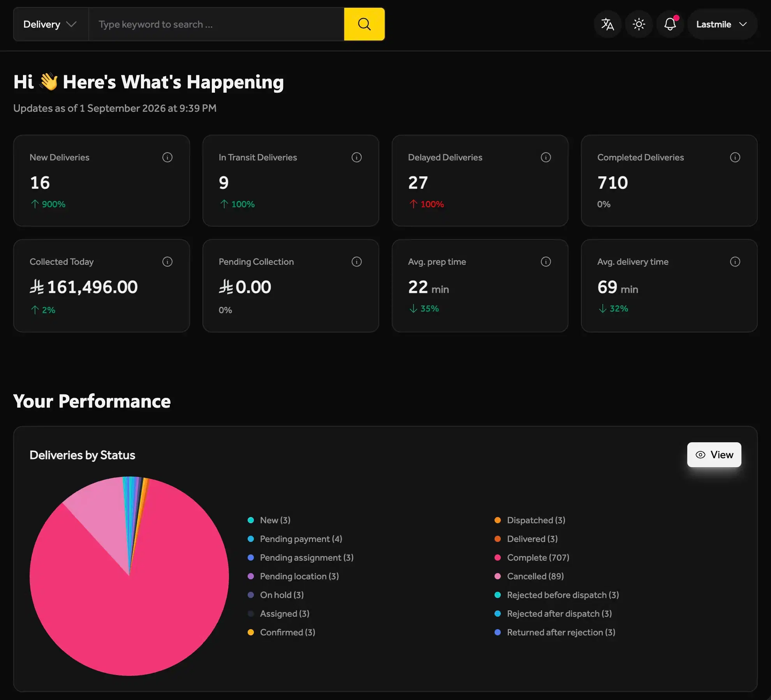Toggle Assigned (3) legend entry
This screenshot has width=771, height=700.
point(278,614)
